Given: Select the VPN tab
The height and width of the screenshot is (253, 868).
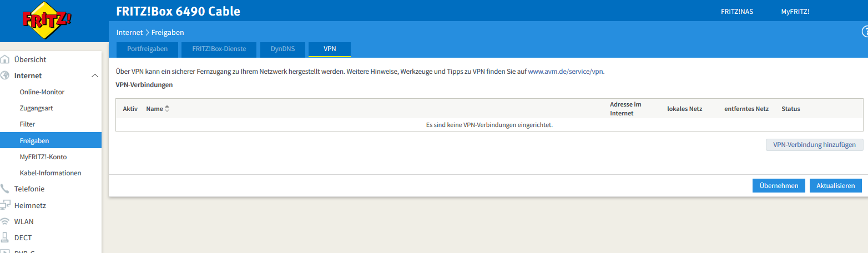Looking at the screenshot, I should [x=330, y=49].
